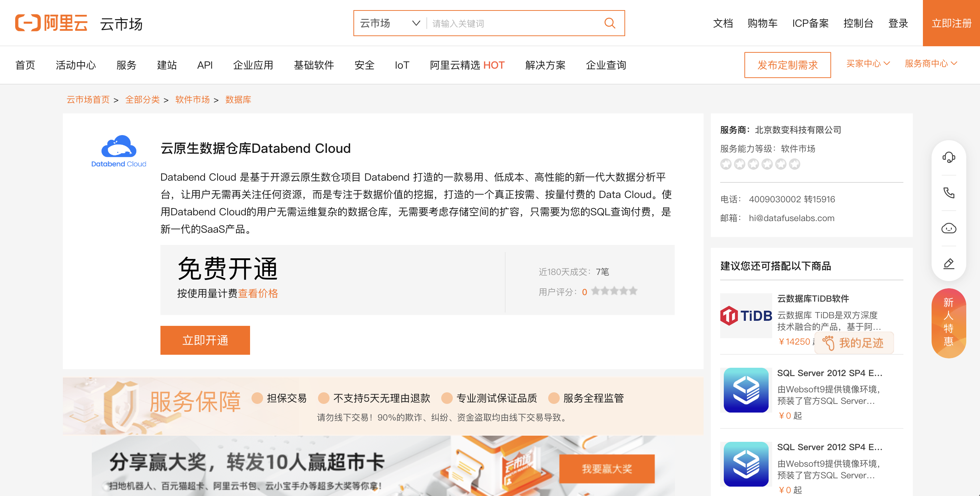
Task: Open the 服务 nav item
Action: point(126,65)
